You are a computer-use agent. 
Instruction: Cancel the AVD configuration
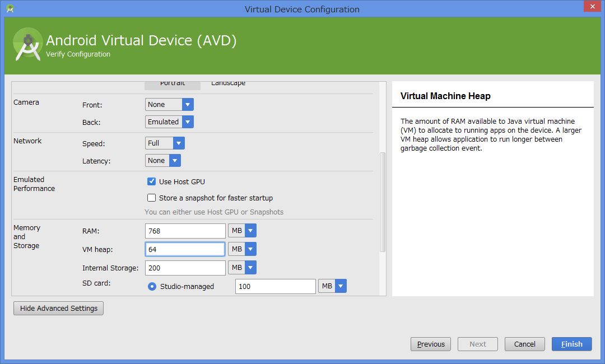[x=525, y=344]
